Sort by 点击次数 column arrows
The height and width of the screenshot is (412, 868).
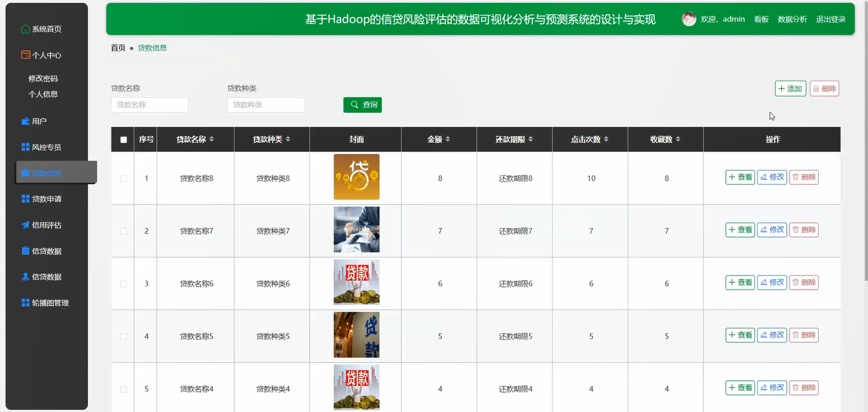click(x=606, y=139)
